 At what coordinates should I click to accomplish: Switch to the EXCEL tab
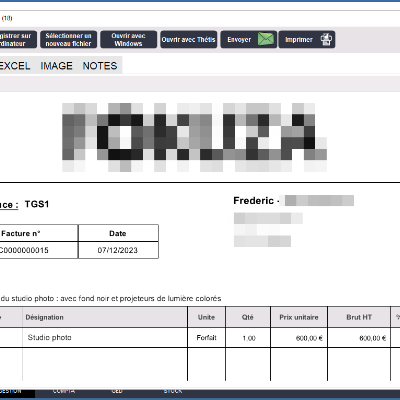click(15, 66)
